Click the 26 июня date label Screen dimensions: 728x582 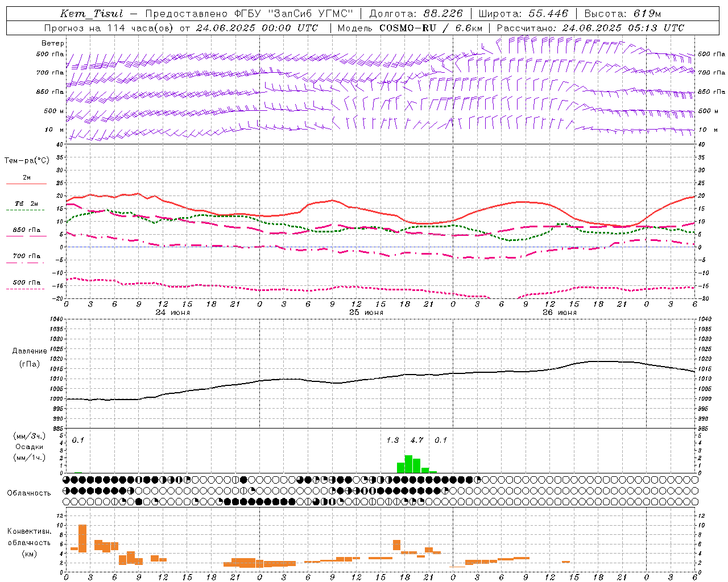(560, 313)
